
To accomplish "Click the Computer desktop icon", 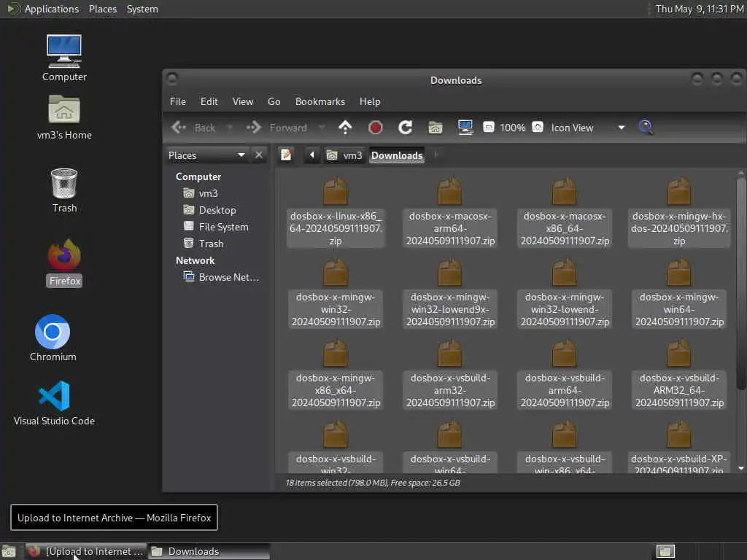I will 64,58.
